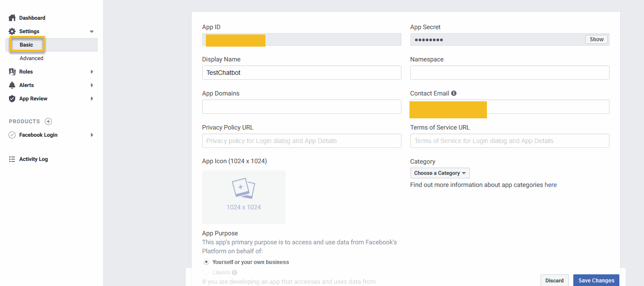Viewport: 644px width, 286px height.
Task: Open the Activity Log
Action: pyautogui.click(x=34, y=159)
